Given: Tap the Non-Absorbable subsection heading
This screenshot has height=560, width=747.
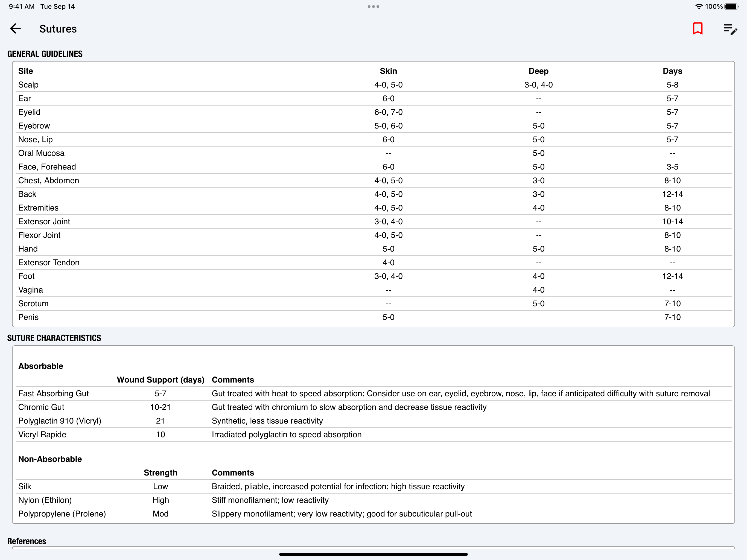Looking at the screenshot, I should click(50, 459).
